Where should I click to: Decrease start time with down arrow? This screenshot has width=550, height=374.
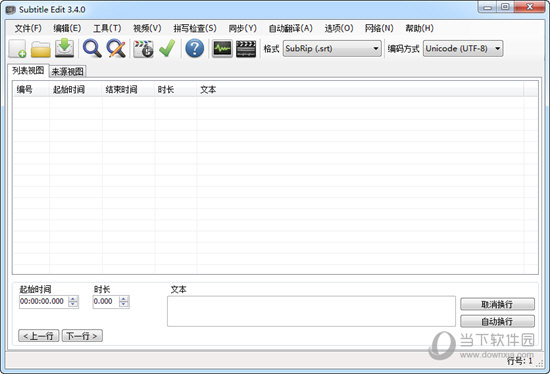73,305
